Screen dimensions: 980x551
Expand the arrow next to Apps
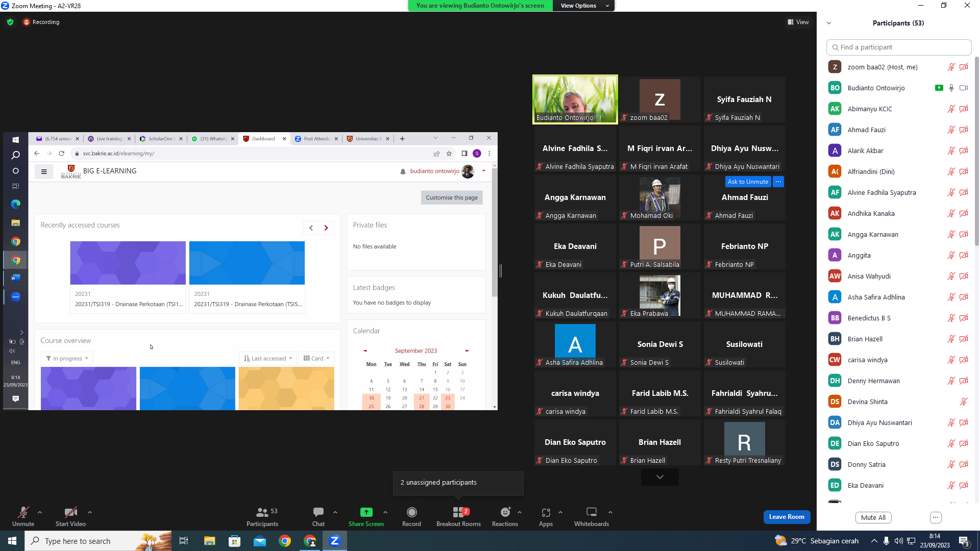[560, 512]
